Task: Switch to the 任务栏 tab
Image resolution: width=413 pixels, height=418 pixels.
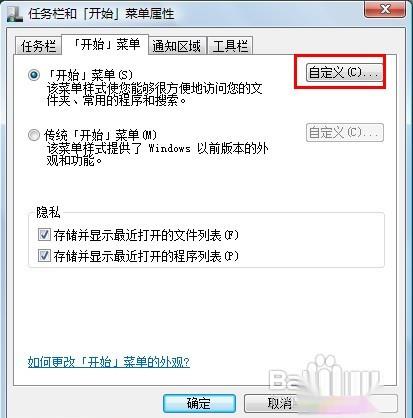Action: coord(38,46)
